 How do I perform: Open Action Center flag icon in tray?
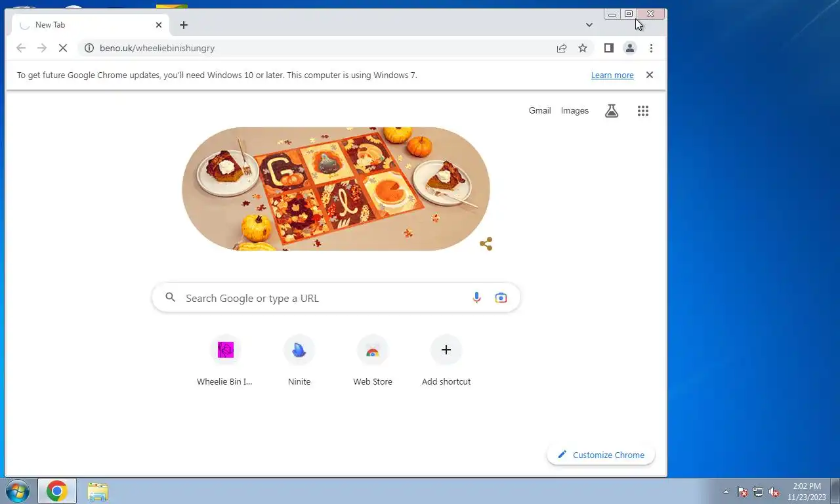[x=742, y=492]
